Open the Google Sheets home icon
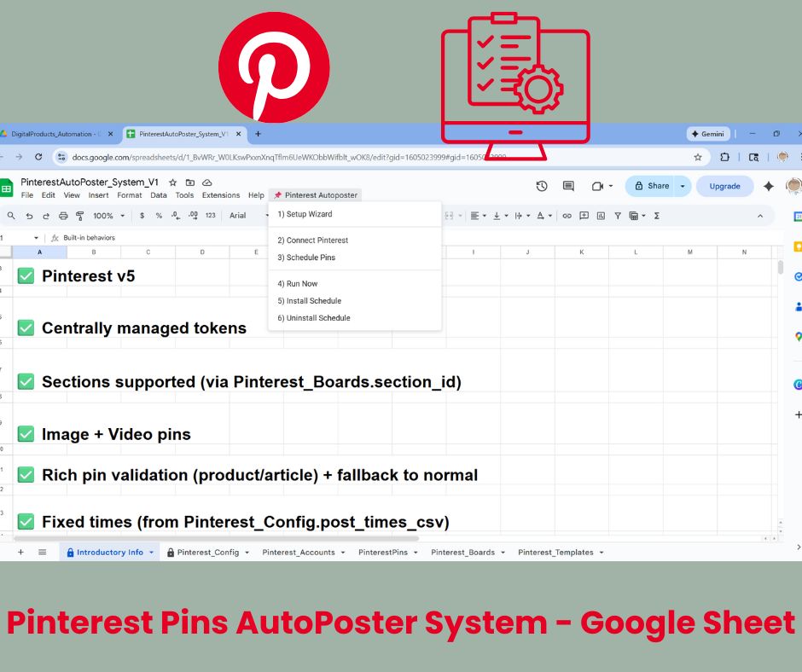Screen dimensions: 802x672 (6, 188)
